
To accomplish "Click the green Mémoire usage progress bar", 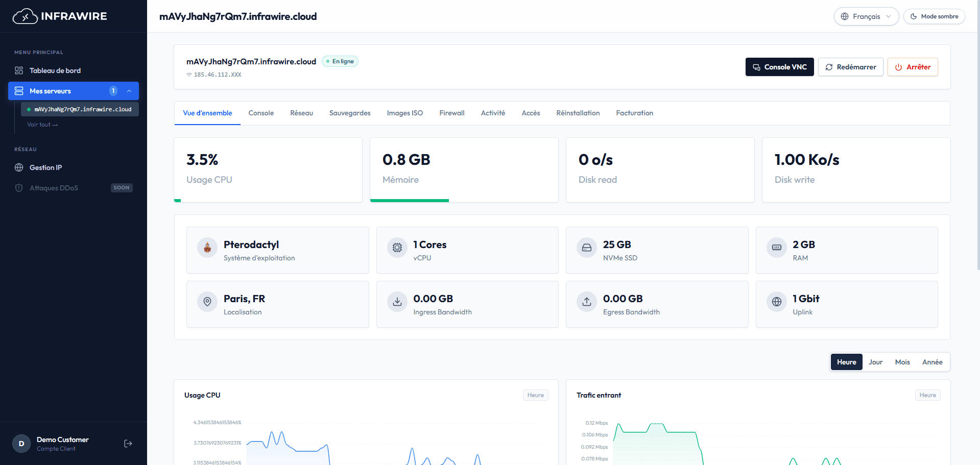I will (410, 201).
